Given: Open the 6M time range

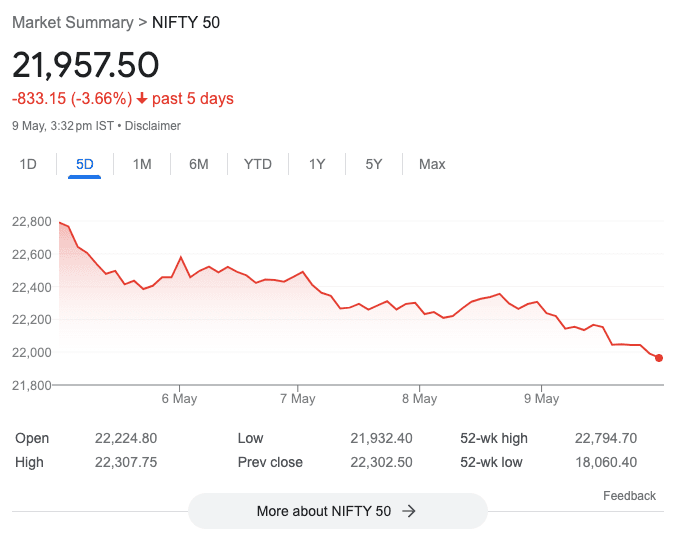Looking at the screenshot, I should 199,164.
